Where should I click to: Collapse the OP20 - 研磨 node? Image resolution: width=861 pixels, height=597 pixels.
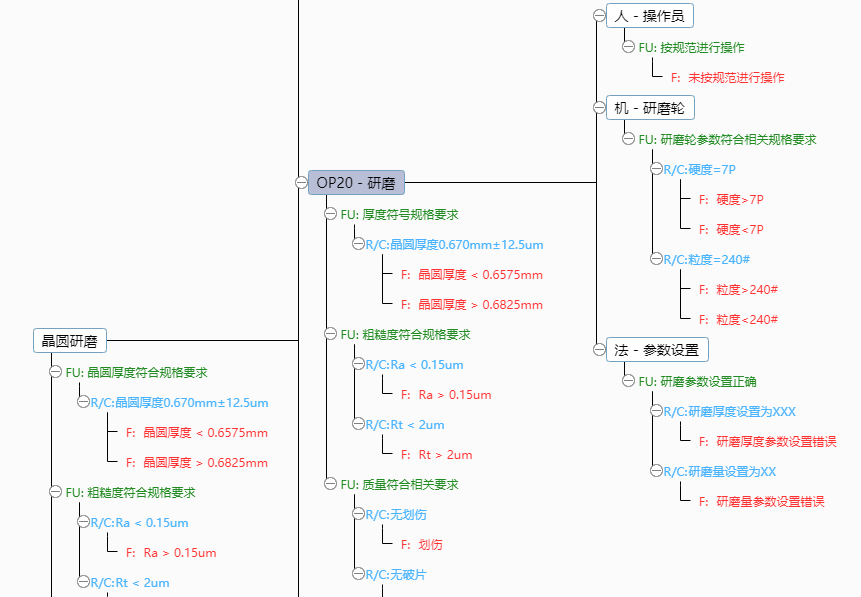pyautogui.click(x=301, y=182)
